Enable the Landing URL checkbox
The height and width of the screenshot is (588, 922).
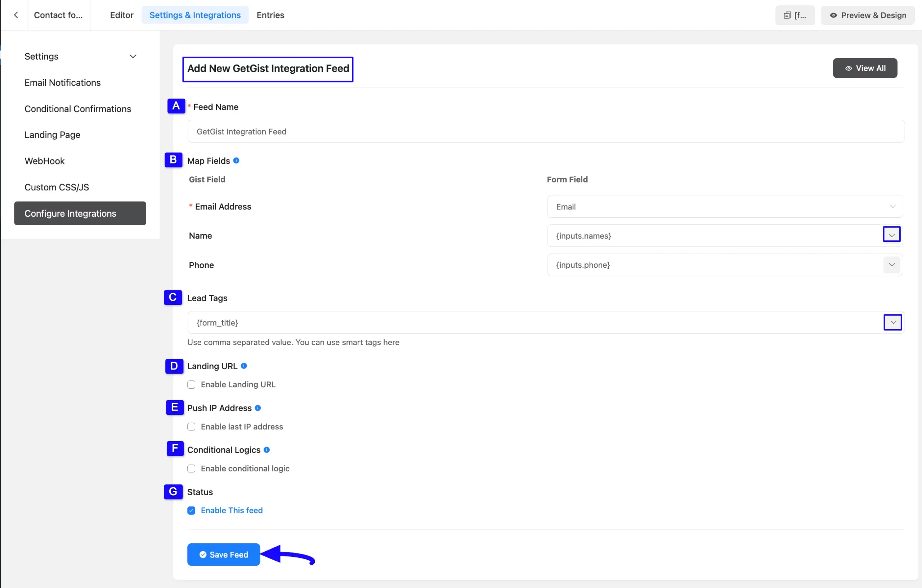point(192,384)
